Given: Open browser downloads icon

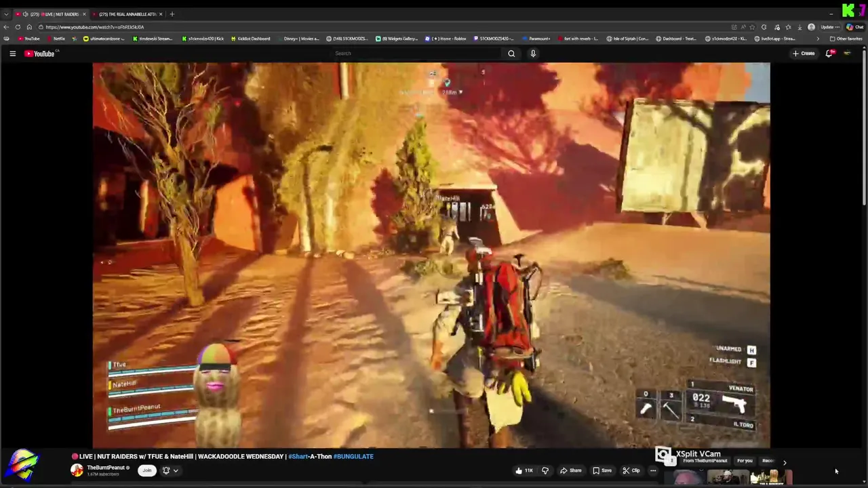Looking at the screenshot, I should click(800, 27).
